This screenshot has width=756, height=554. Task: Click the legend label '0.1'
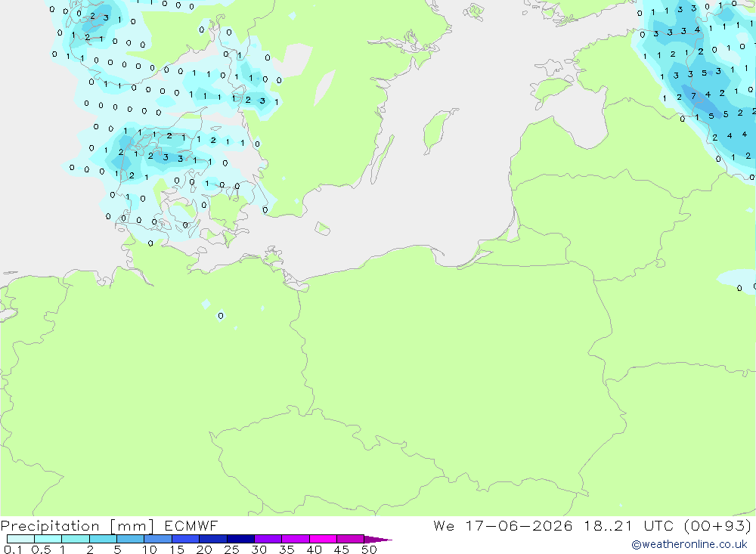(x=13, y=549)
